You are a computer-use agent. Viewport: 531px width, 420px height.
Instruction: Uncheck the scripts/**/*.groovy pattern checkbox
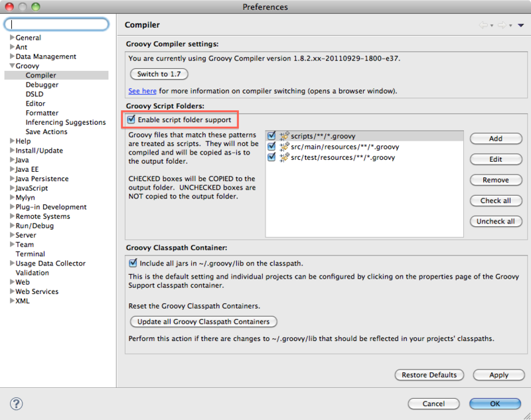(271, 136)
